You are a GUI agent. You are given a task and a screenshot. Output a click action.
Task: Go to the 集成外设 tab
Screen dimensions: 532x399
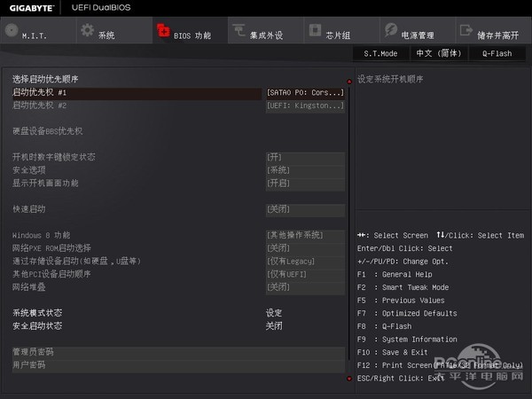pos(266,30)
